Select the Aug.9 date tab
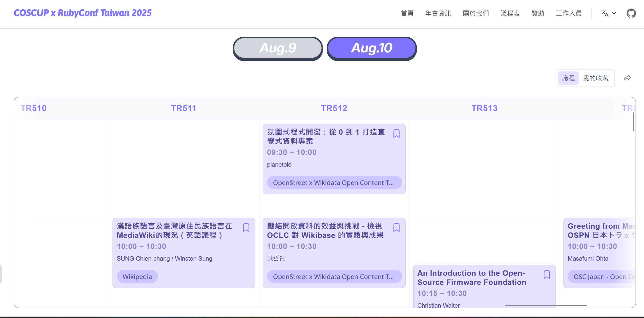 coord(278,48)
